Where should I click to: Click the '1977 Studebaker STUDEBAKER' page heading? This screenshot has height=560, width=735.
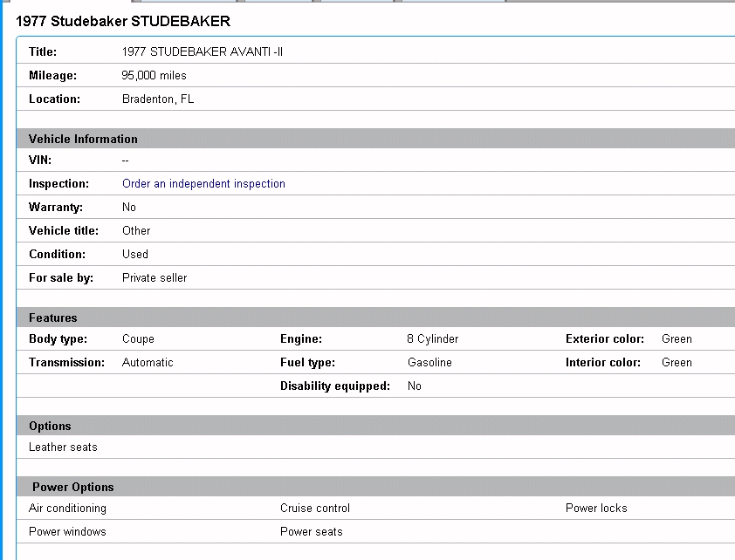[123, 21]
